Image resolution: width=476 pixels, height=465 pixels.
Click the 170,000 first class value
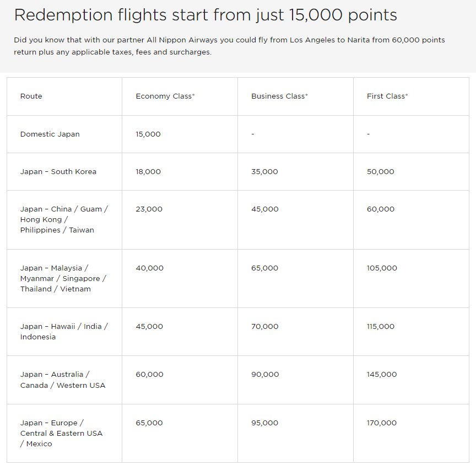point(382,423)
